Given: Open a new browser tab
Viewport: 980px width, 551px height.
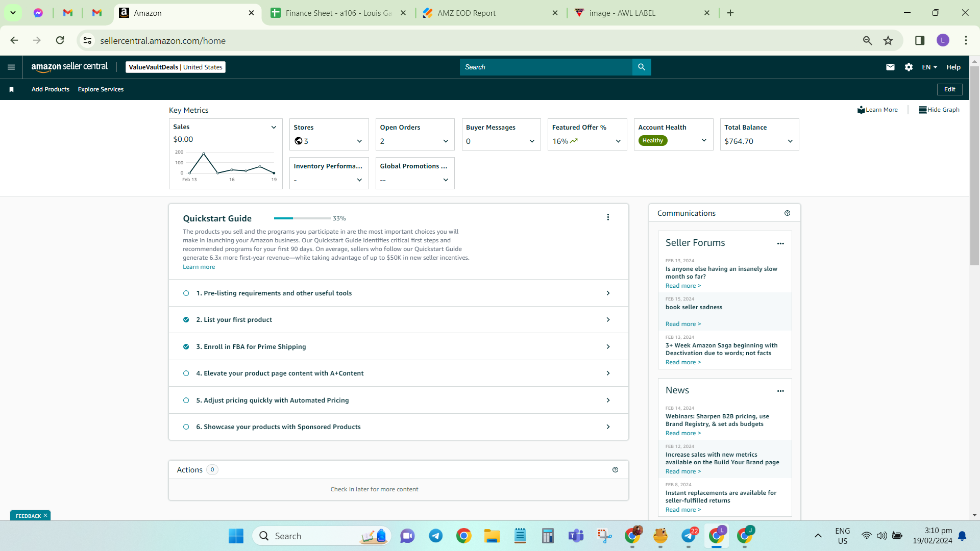Looking at the screenshot, I should [x=730, y=13].
